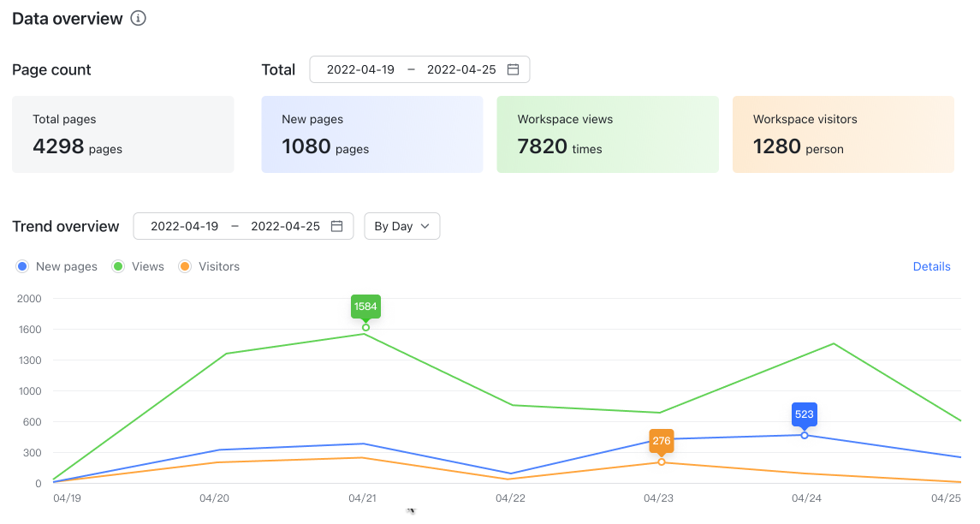Open the Total date range selector
Image resolution: width=980 pixels, height=524 pixels.
click(x=419, y=69)
